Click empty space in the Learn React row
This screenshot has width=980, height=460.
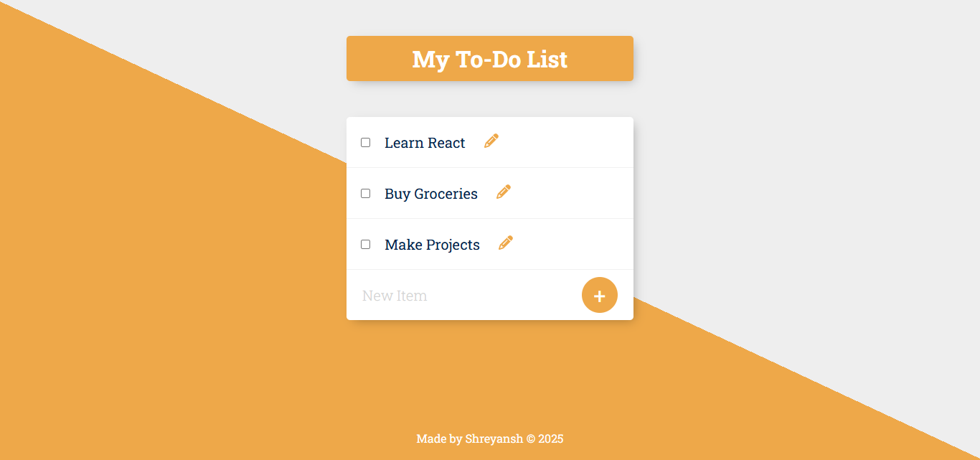coord(567,143)
